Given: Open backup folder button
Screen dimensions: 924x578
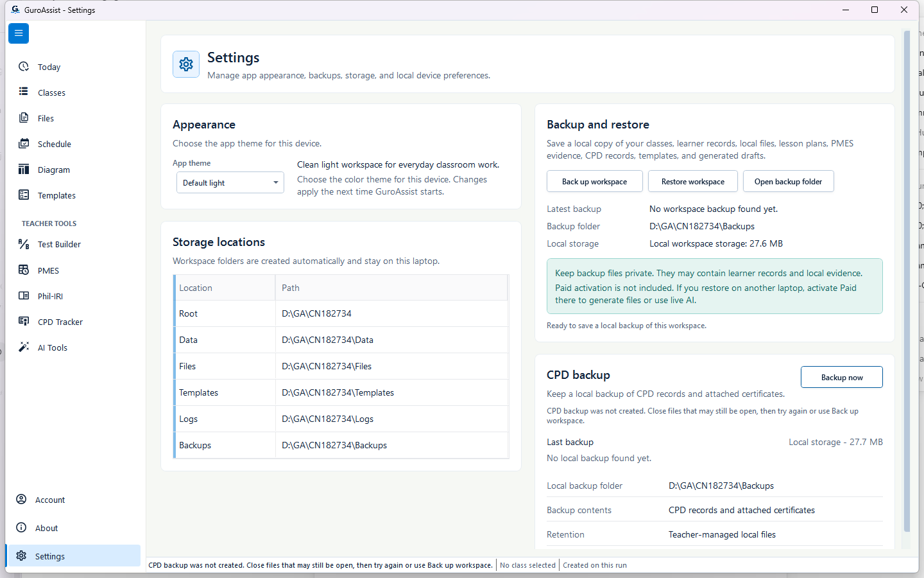Looking at the screenshot, I should click(789, 181).
